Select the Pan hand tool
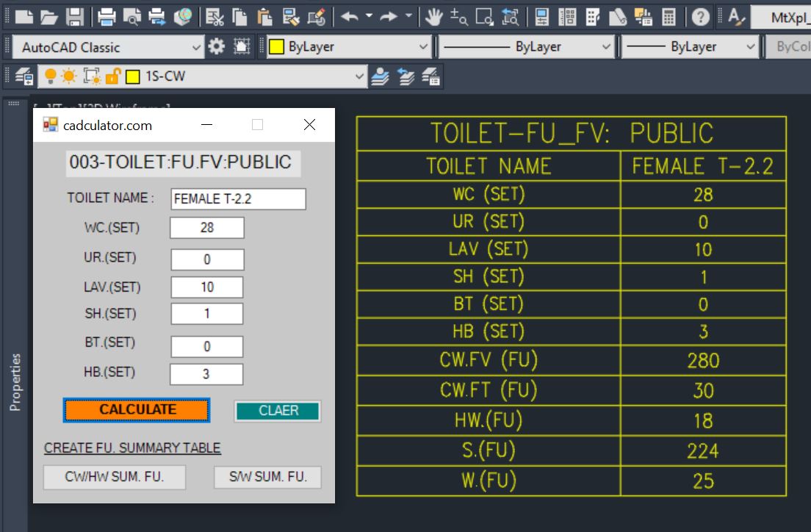Image resolution: width=811 pixels, height=532 pixels. (x=434, y=16)
